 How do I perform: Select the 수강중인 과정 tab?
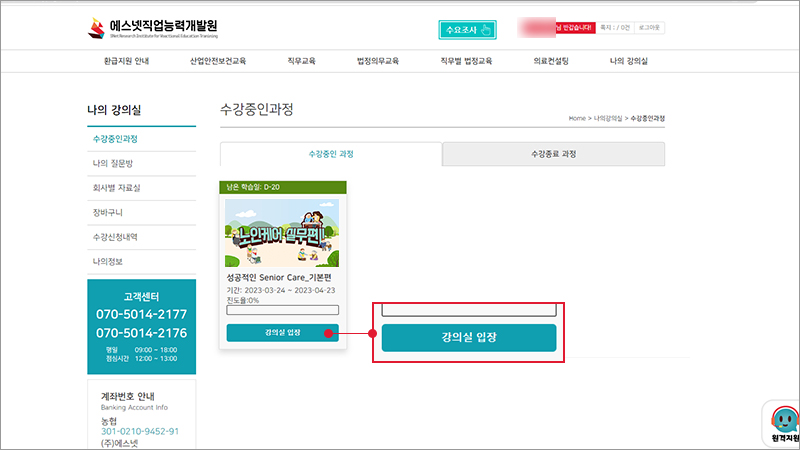click(331, 154)
